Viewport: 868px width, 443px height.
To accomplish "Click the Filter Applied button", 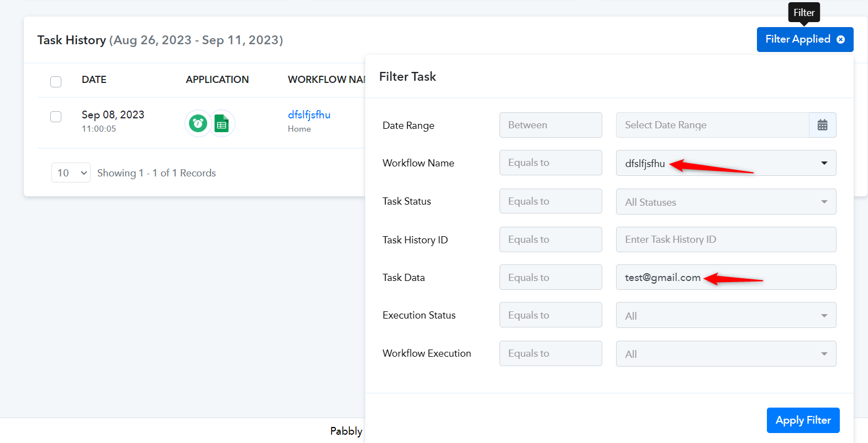I will click(805, 39).
